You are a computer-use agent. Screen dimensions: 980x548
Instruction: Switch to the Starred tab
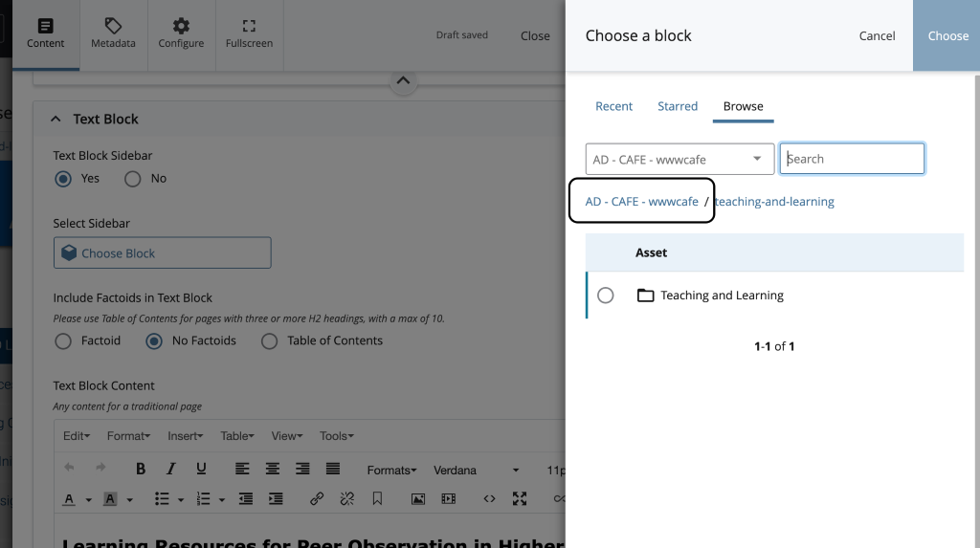678,106
